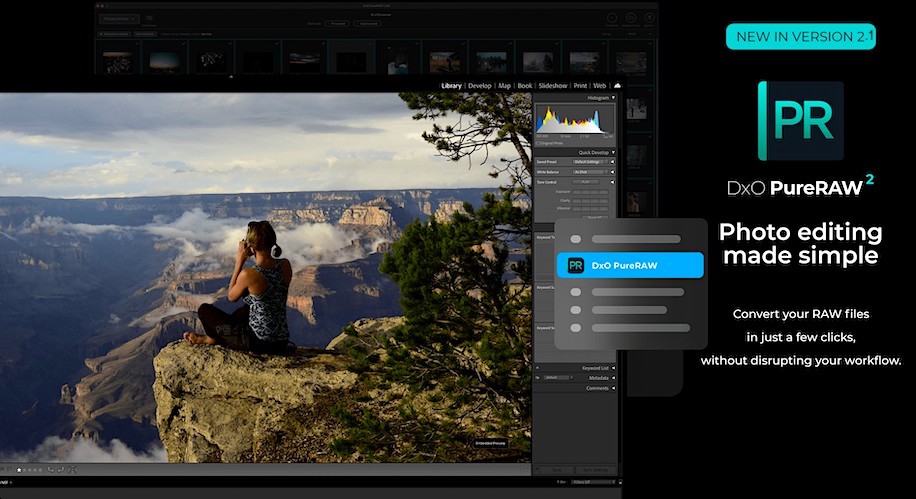Screen dimensions: 916x499
Task: Open the Print module
Action: [x=580, y=85]
